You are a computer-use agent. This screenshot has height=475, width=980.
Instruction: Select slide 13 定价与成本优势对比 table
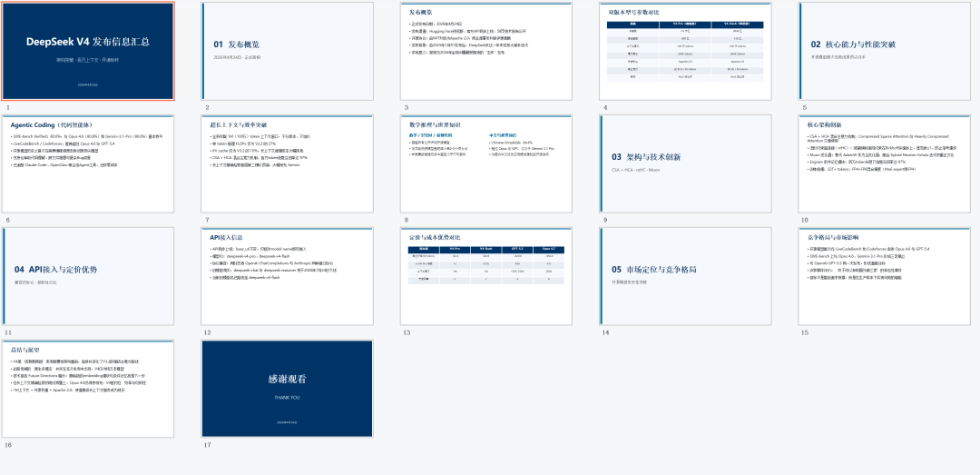click(x=486, y=277)
